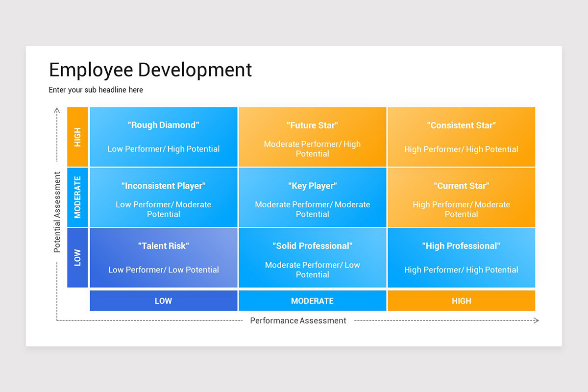Click the Performance Assessment axis label

298,320
